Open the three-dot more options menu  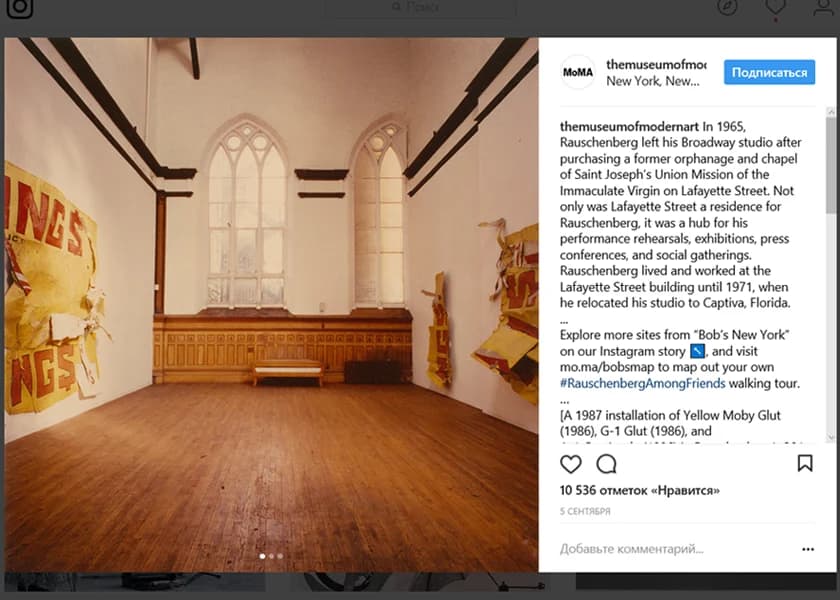[808, 549]
